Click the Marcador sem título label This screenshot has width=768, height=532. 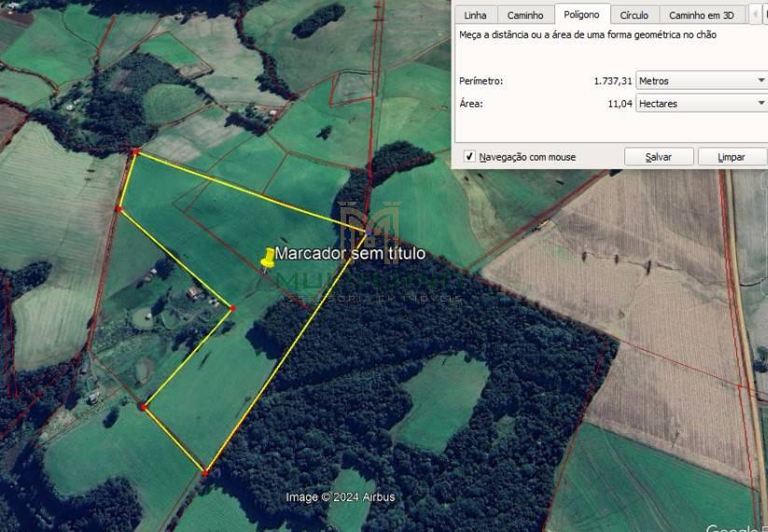[350, 253]
